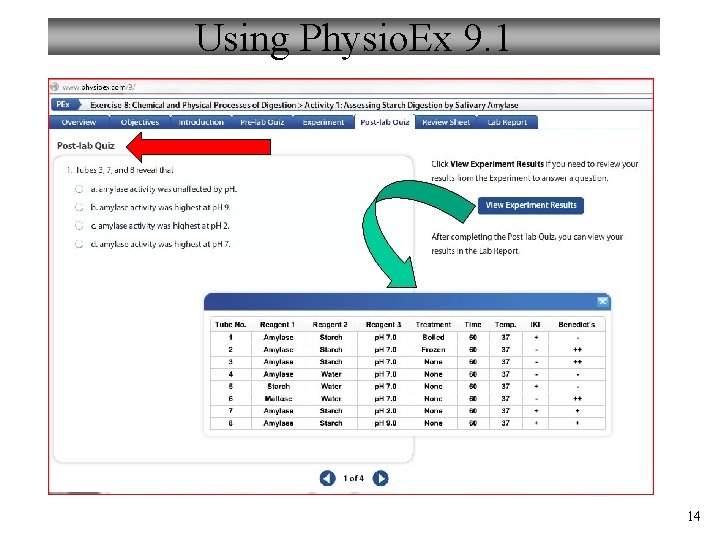The width and height of the screenshot is (720, 540).
Task: Select answer a: unaffected by pH
Action: pos(79,189)
